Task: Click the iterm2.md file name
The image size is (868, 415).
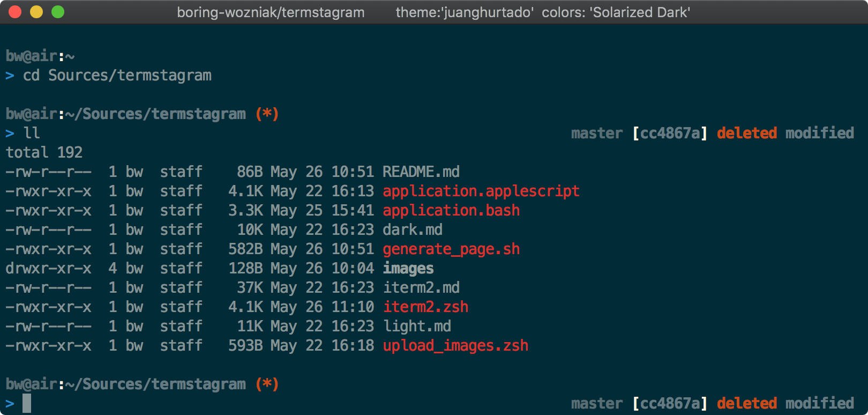Action: 421,287
